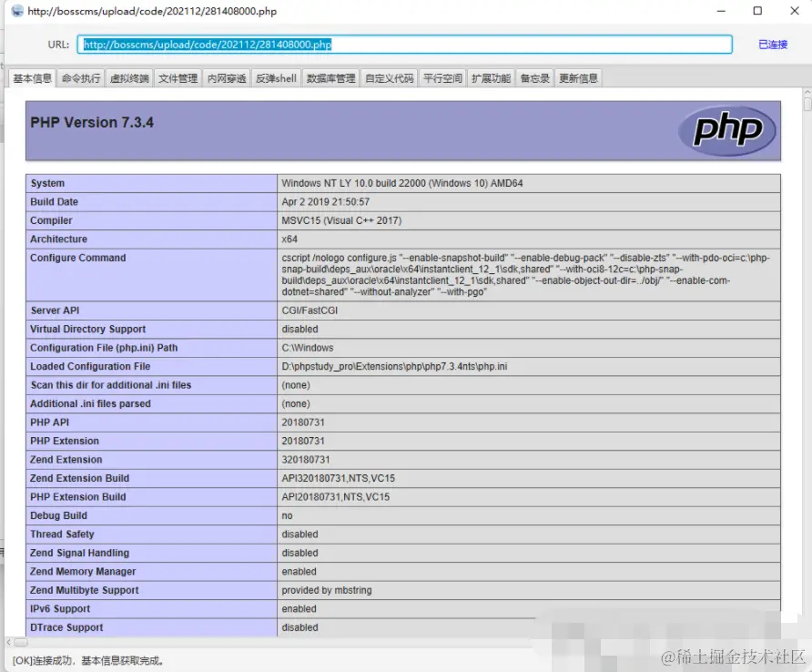Click the Compiler row label

point(51,220)
